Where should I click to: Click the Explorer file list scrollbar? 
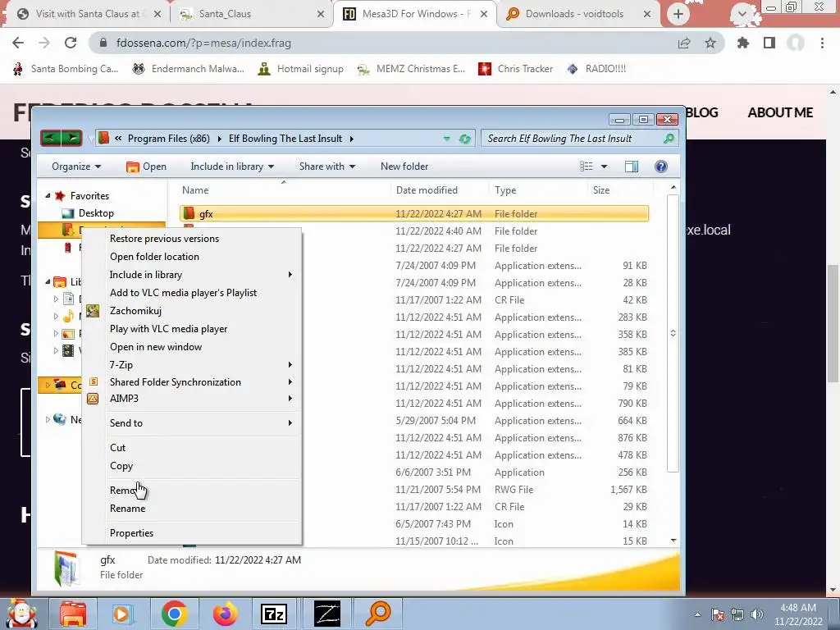point(673,333)
